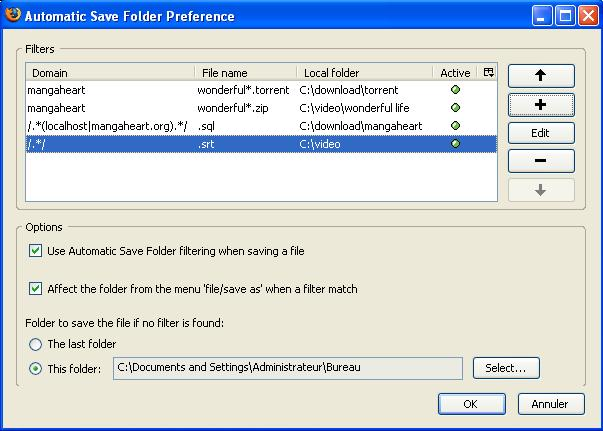The height and width of the screenshot is (431, 603).
Task: Close the Automatic Save Folder Preference window
Action: pyautogui.click(x=588, y=16)
